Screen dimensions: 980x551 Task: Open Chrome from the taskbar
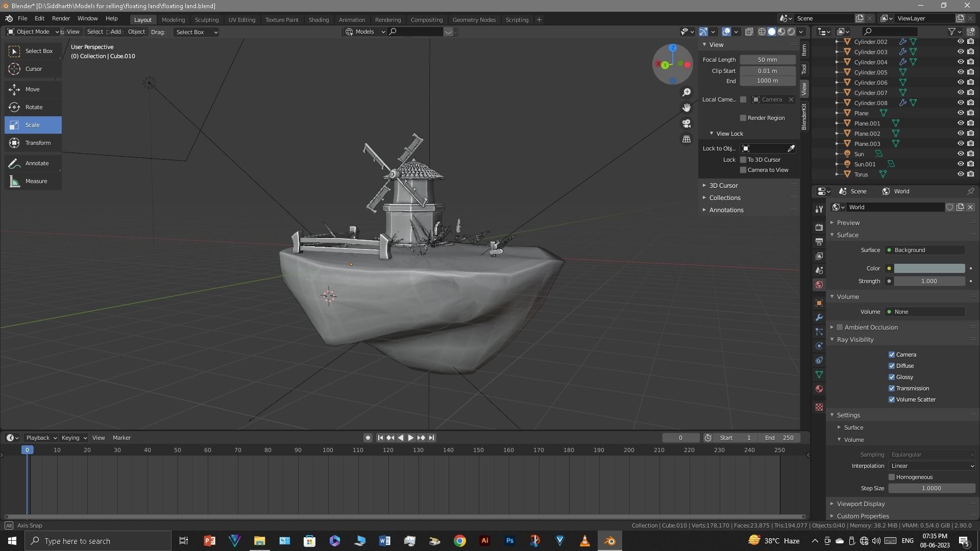[460, 541]
